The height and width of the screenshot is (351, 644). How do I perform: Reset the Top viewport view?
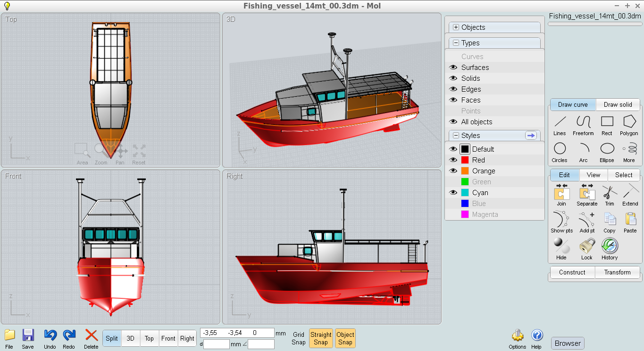click(x=139, y=154)
